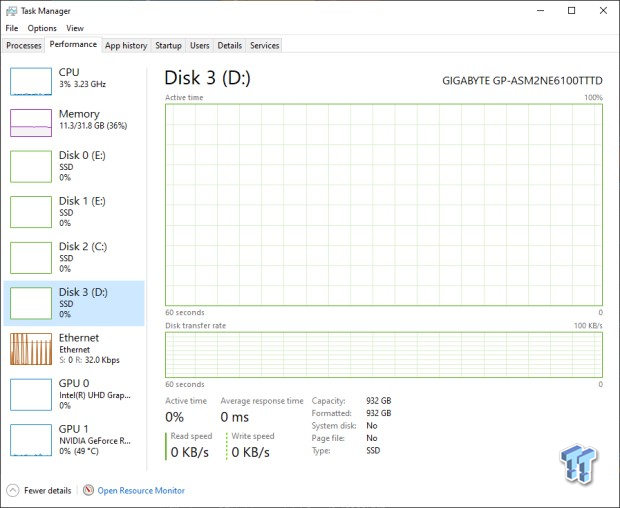Viewport: 620px width, 508px height.
Task: Select the Ethernet network graph item
Action: (30, 349)
